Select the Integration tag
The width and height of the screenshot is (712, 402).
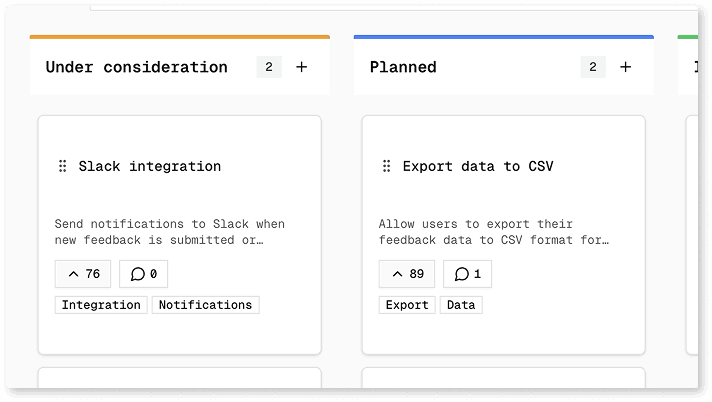(101, 305)
